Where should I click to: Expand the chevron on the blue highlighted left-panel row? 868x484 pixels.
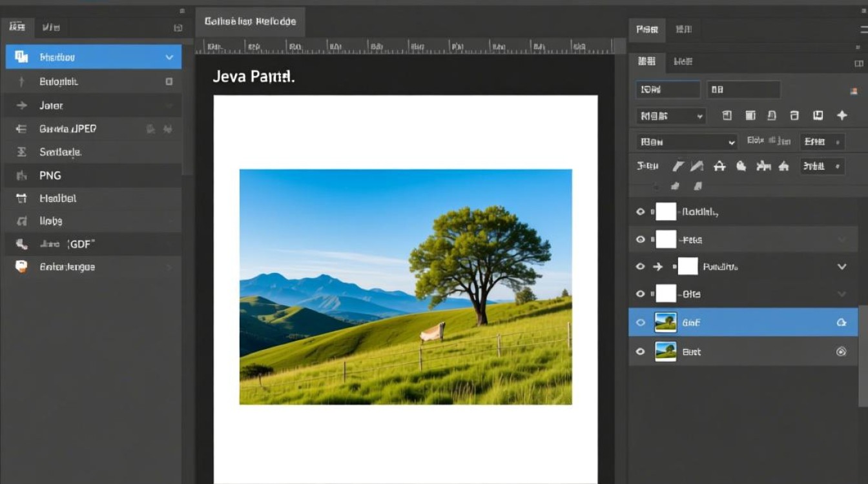169,57
